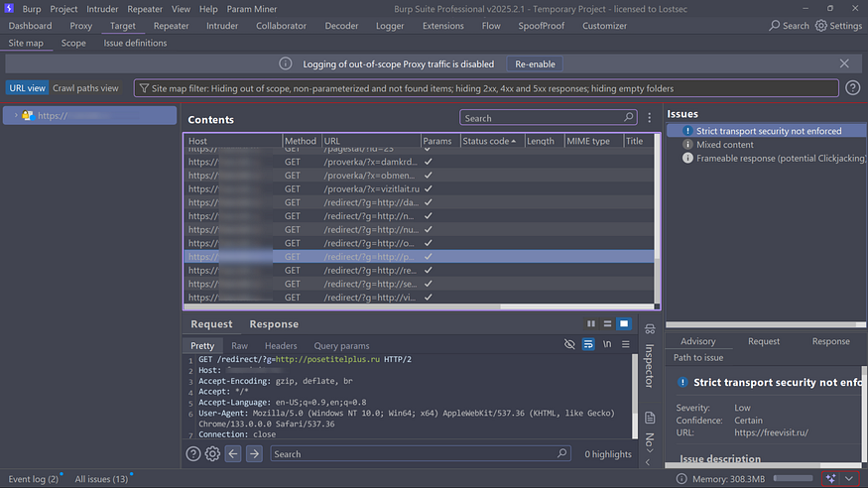Image resolution: width=868 pixels, height=488 pixels.
Task: Click the site map filter funnel icon
Action: point(144,88)
